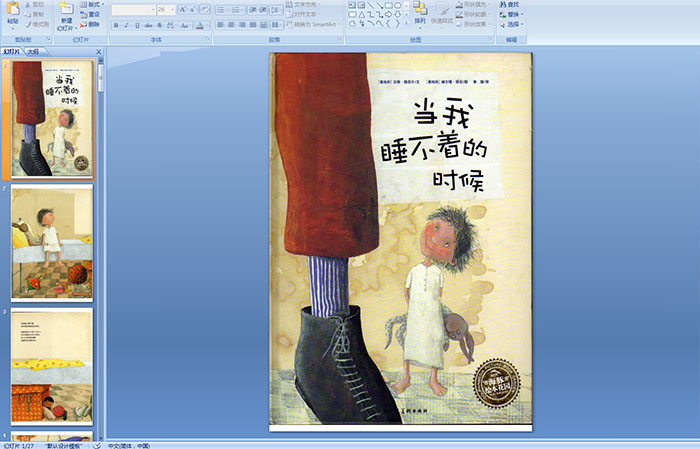Click the Arrange (排列) button

point(420,13)
